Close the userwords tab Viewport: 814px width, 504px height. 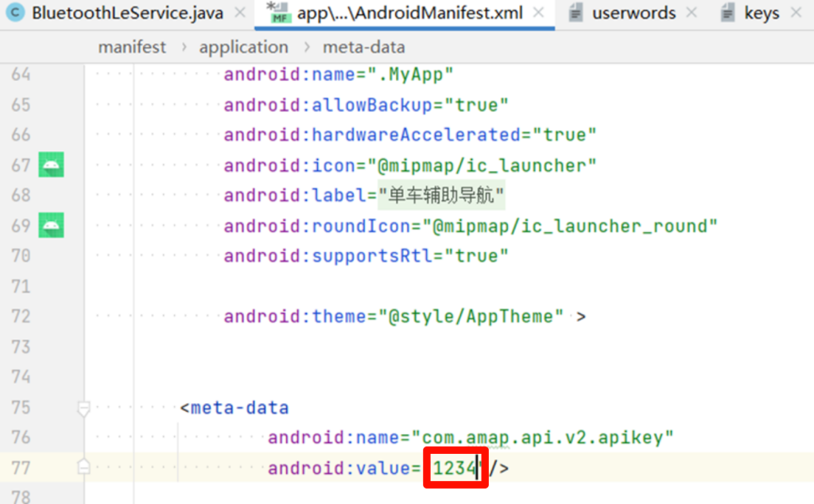point(692,14)
